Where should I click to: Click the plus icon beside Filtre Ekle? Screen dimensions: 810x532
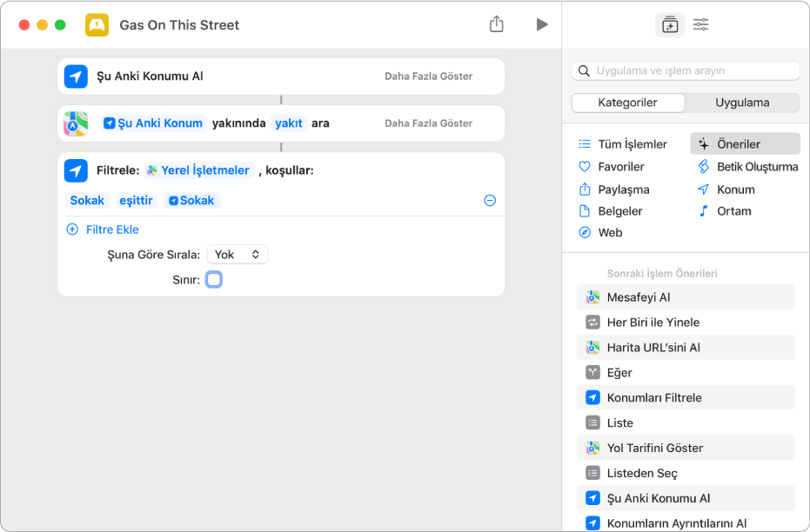coord(72,229)
